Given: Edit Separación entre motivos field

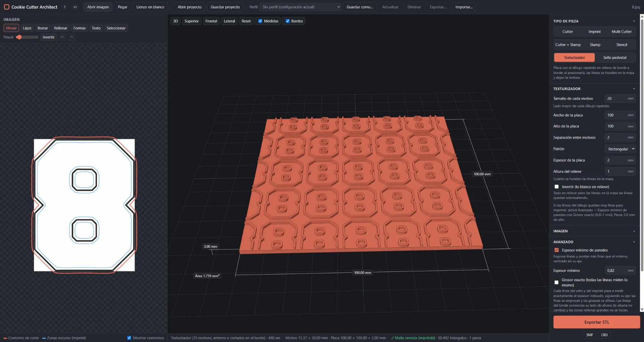Looking at the screenshot, I should pos(620,138).
